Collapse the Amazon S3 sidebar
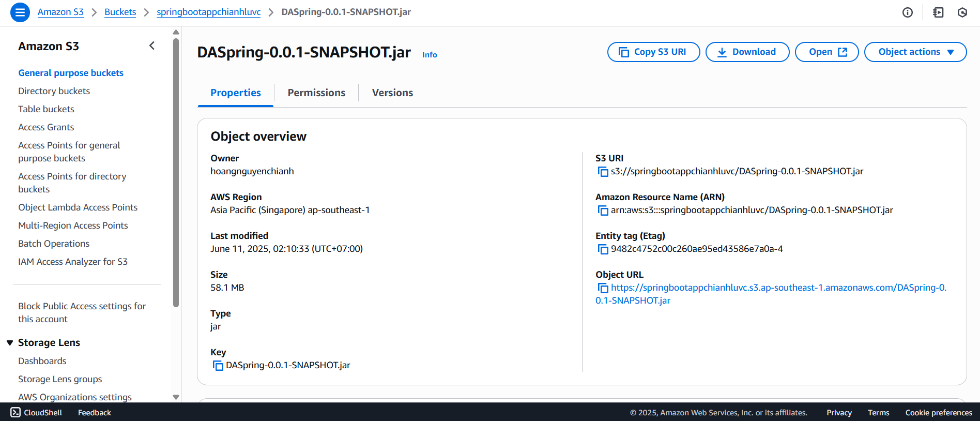980x421 pixels. (x=152, y=46)
